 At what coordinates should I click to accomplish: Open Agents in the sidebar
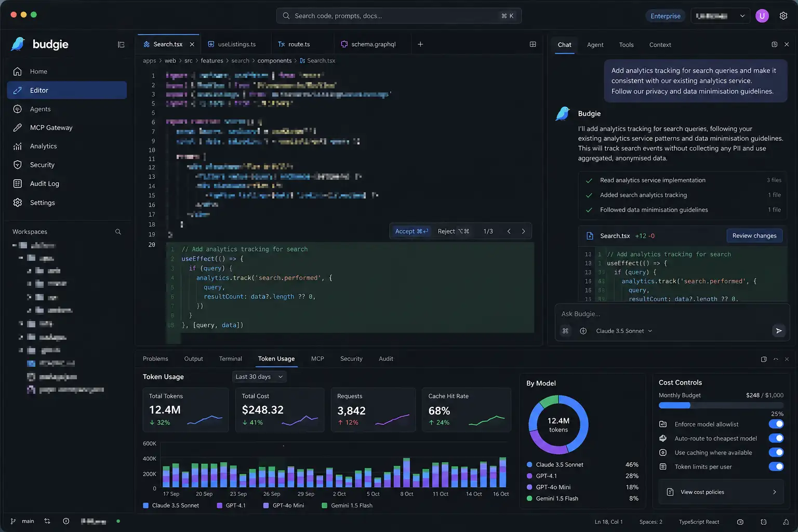[x=66, y=109]
